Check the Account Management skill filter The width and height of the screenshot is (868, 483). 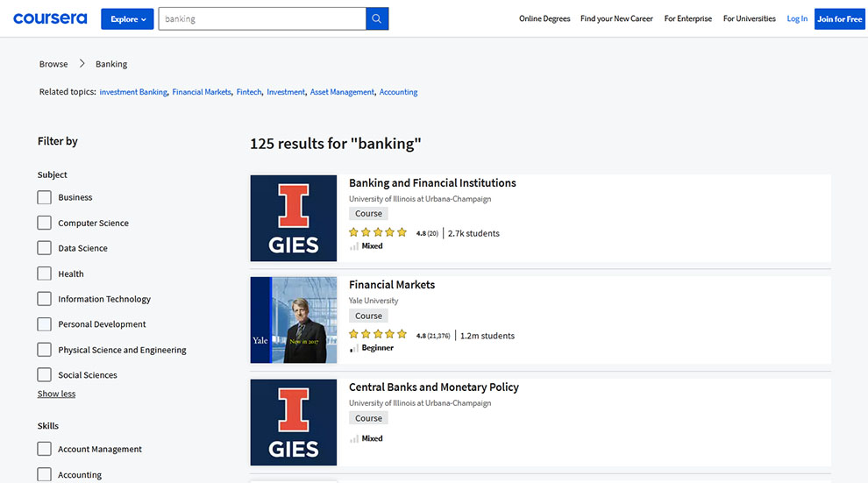[45, 449]
